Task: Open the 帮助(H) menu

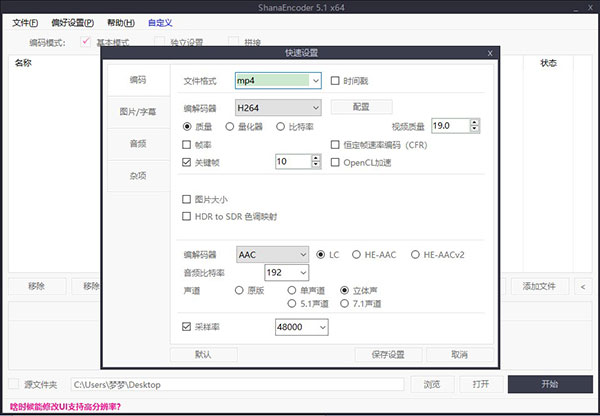Action: click(x=121, y=23)
